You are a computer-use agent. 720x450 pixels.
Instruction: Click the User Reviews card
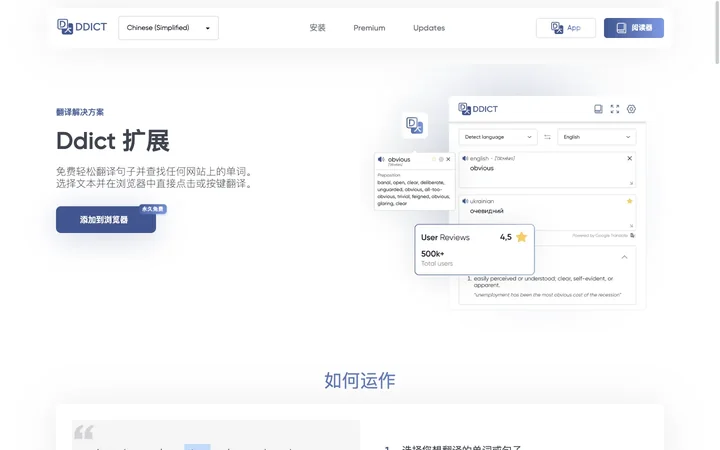(x=474, y=249)
